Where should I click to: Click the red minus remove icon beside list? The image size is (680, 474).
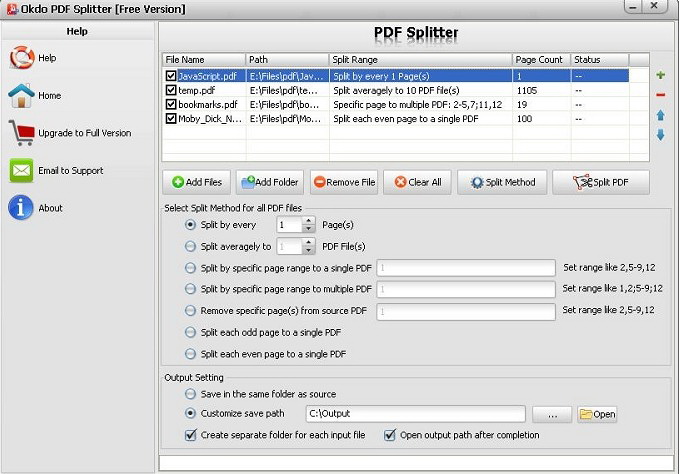[x=660, y=95]
